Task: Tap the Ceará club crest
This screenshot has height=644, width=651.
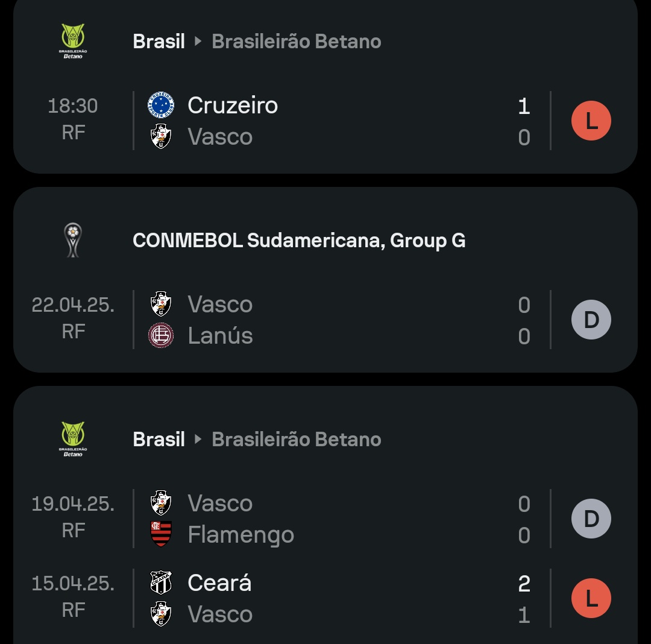Action: [161, 582]
